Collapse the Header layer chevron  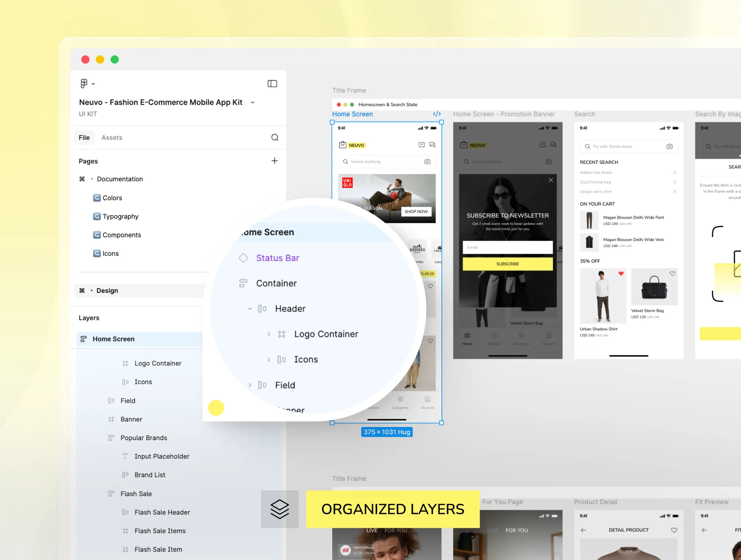250,309
